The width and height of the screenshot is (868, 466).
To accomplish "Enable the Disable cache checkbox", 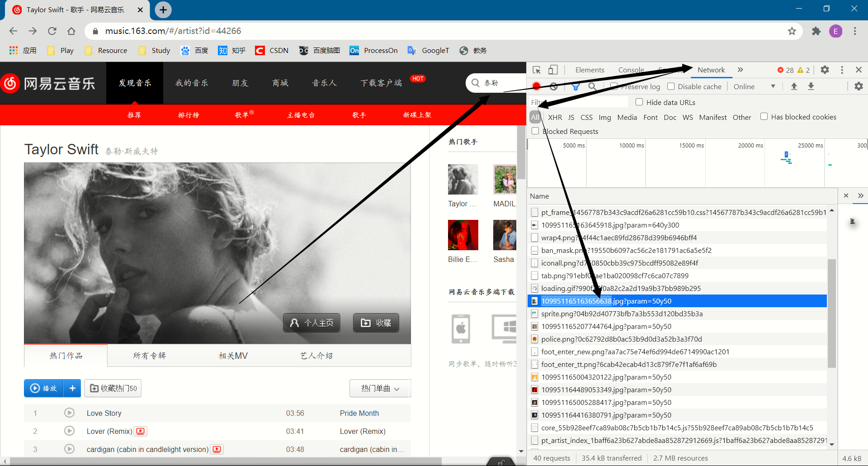I will click(x=671, y=86).
